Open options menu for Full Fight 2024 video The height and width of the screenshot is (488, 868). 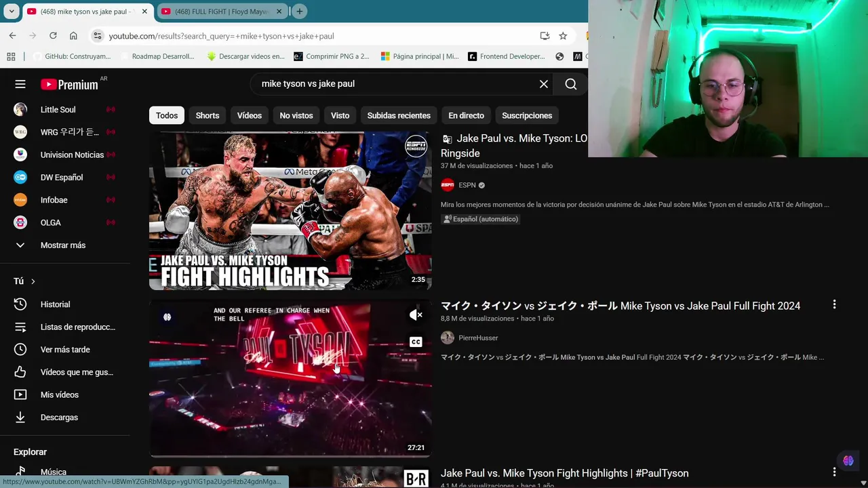[834, 305]
